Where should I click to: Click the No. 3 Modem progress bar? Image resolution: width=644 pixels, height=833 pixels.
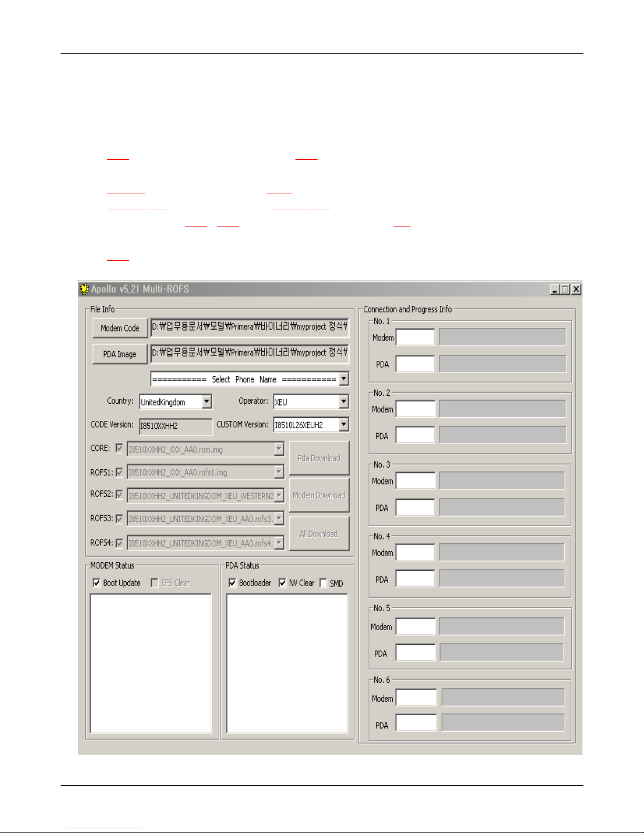[x=502, y=480]
